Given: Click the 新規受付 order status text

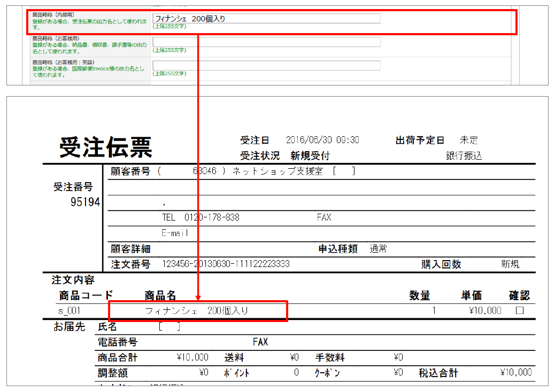Looking at the screenshot, I should point(310,156).
